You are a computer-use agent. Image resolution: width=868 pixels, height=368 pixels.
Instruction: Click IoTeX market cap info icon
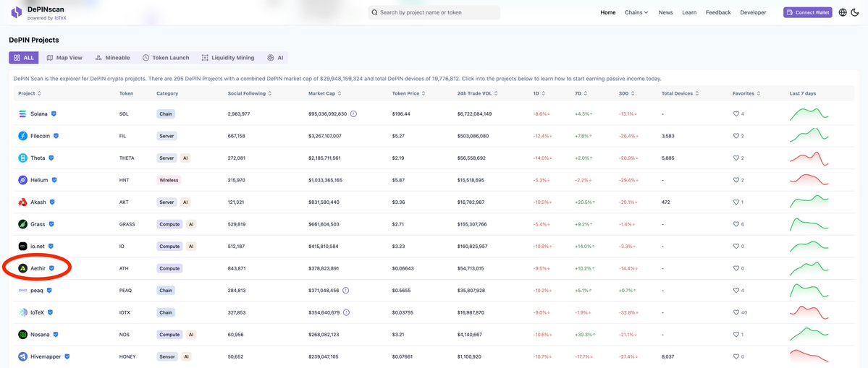point(346,312)
